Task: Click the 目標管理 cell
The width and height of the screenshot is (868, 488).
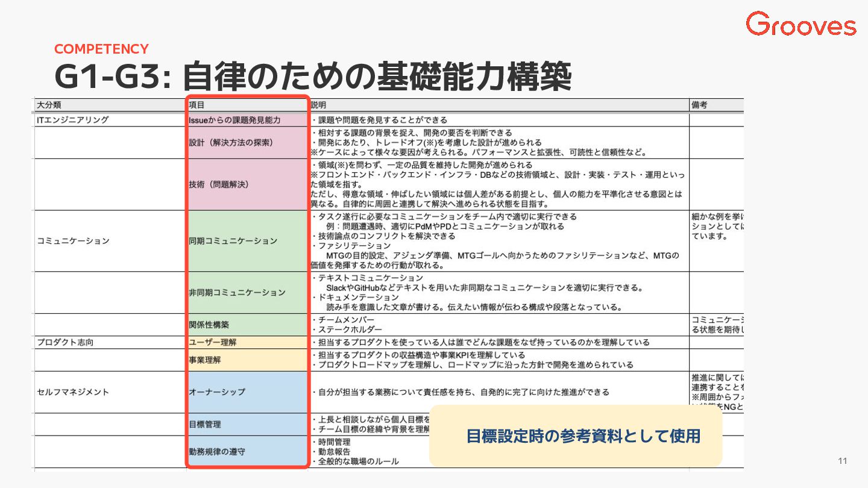Action: [248, 424]
